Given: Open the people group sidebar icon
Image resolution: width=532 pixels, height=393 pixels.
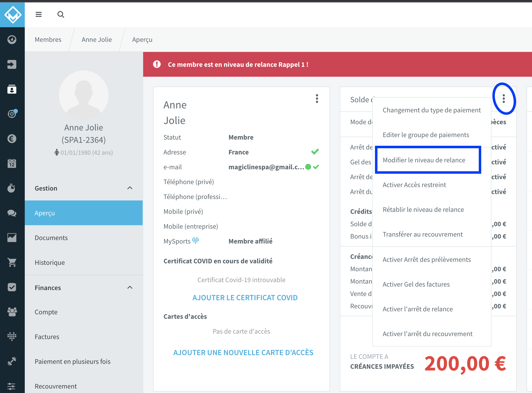Looking at the screenshot, I should (12, 312).
